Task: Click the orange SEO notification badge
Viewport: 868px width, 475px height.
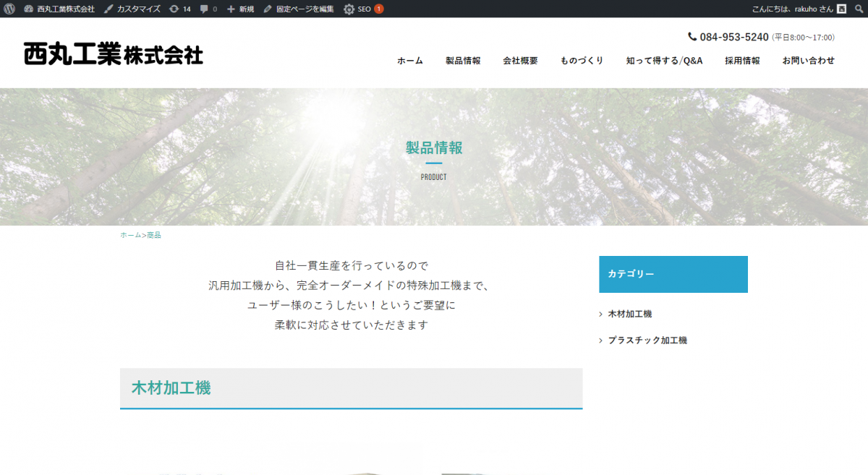Action: [x=379, y=9]
